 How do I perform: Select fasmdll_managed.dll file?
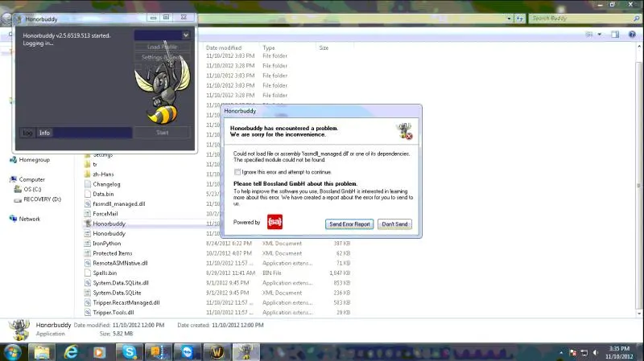click(x=118, y=204)
